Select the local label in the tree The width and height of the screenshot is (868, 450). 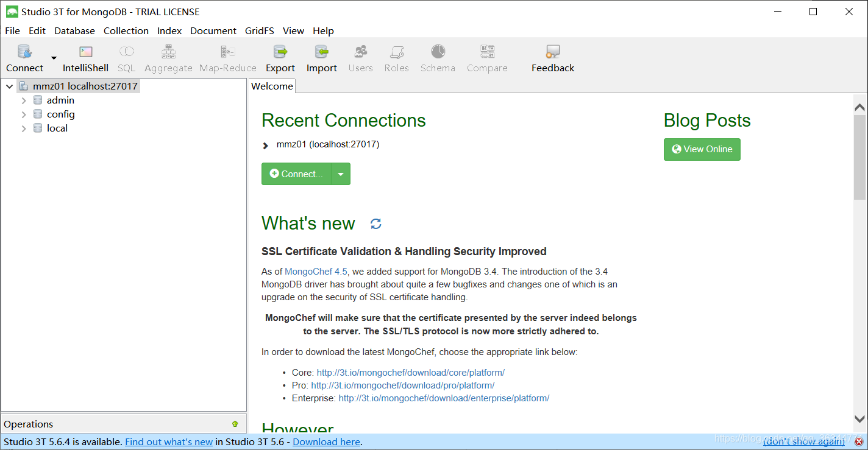(57, 128)
